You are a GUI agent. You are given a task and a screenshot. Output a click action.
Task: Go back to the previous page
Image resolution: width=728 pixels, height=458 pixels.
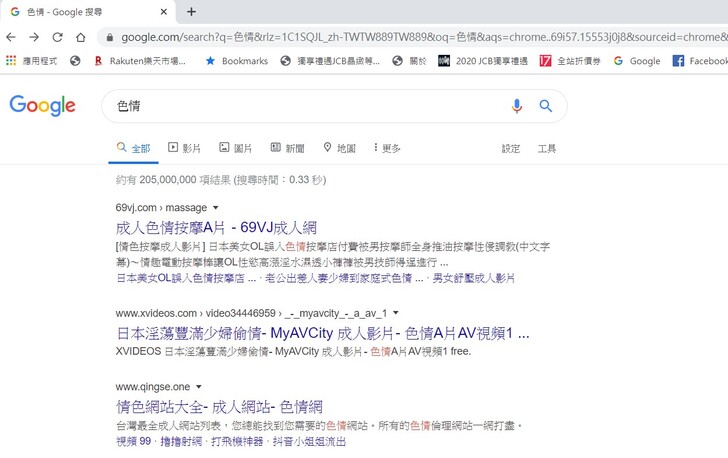point(11,37)
